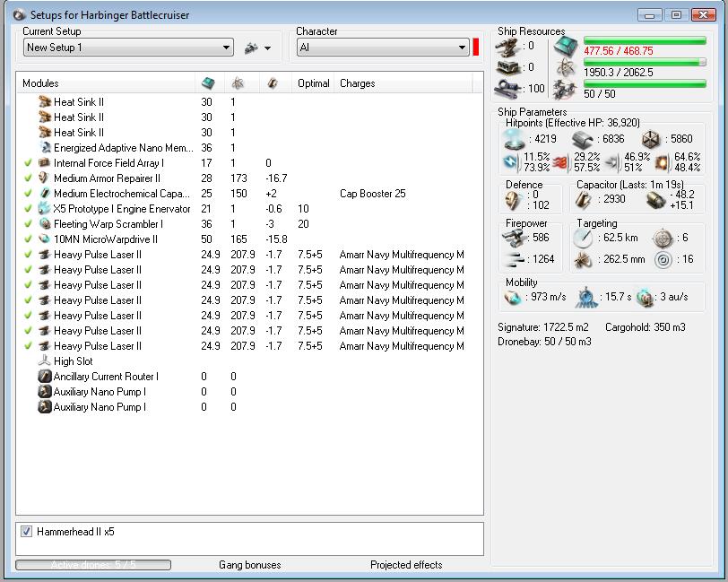Select the second Auxiliary Nano Pump I row

tap(250, 407)
